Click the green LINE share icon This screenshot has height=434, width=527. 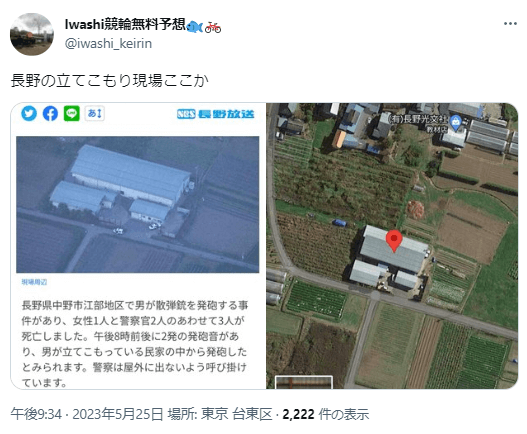(72, 113)
